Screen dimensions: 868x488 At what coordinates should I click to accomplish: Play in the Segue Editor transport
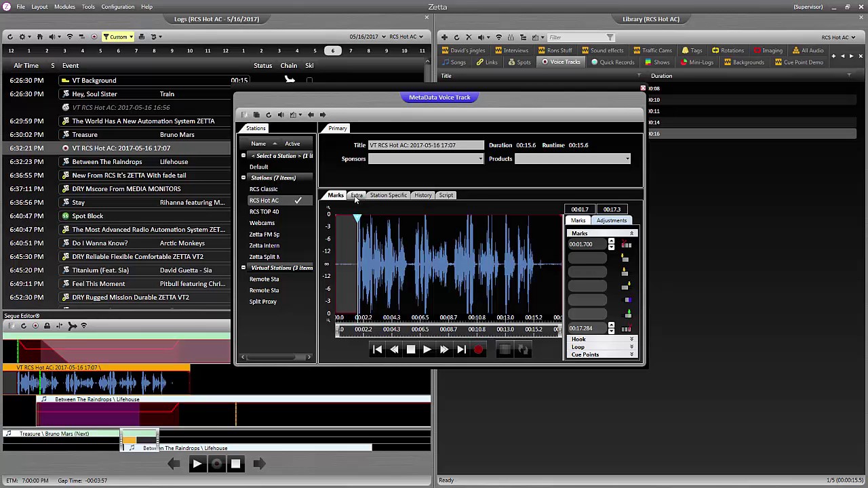(197, 464)
